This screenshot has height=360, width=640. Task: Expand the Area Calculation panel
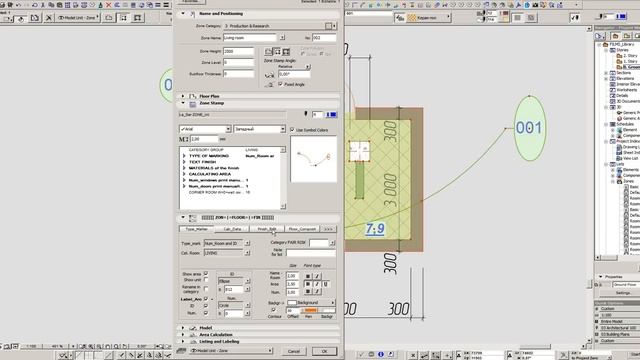point(183,335)
